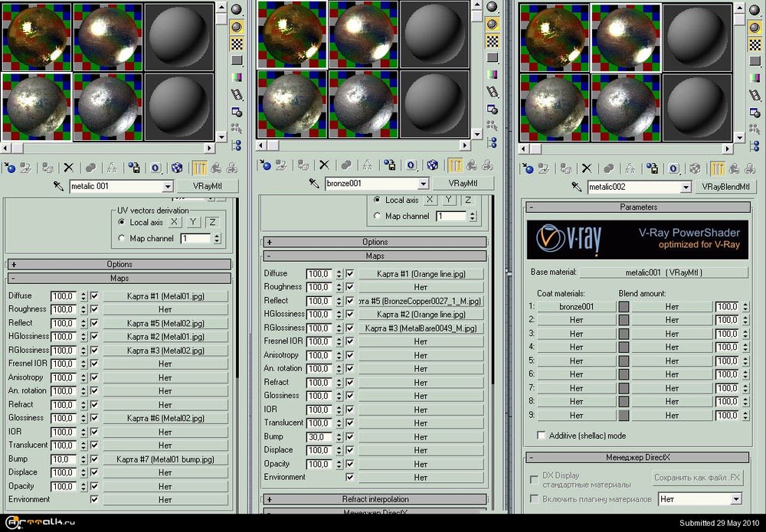Pick material with eyedropper beside metalic002
Viewport: 766px width, 532px height.
click(x=577, y=187)
